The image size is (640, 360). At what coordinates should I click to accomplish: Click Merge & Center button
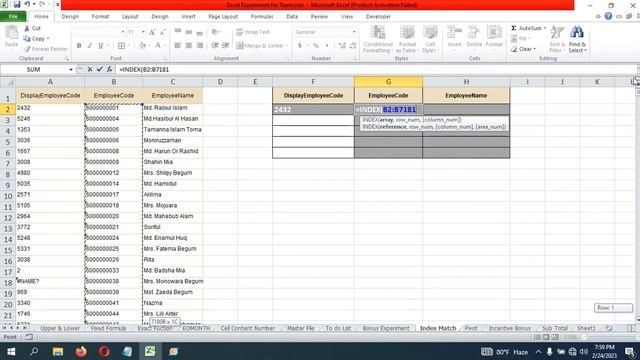[262, 45]
